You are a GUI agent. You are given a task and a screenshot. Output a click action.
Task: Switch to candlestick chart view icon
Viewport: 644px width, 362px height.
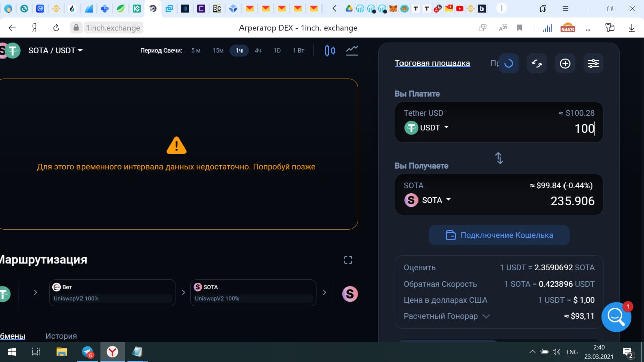330,51
